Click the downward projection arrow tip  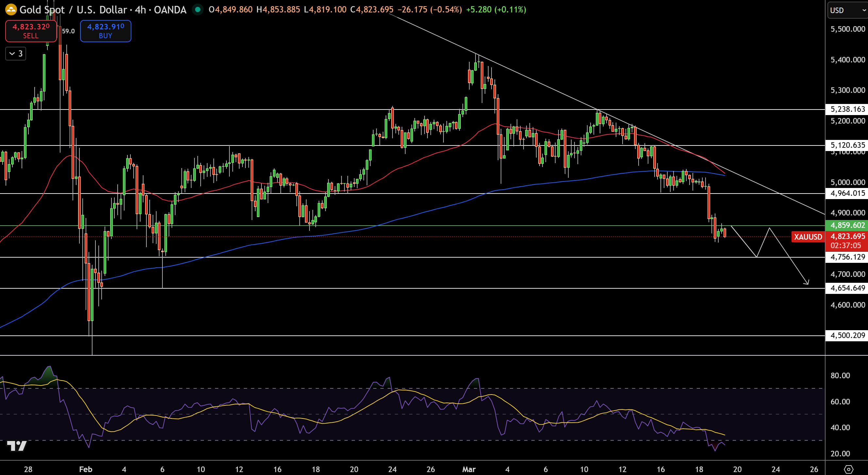(x=807, y=282)
